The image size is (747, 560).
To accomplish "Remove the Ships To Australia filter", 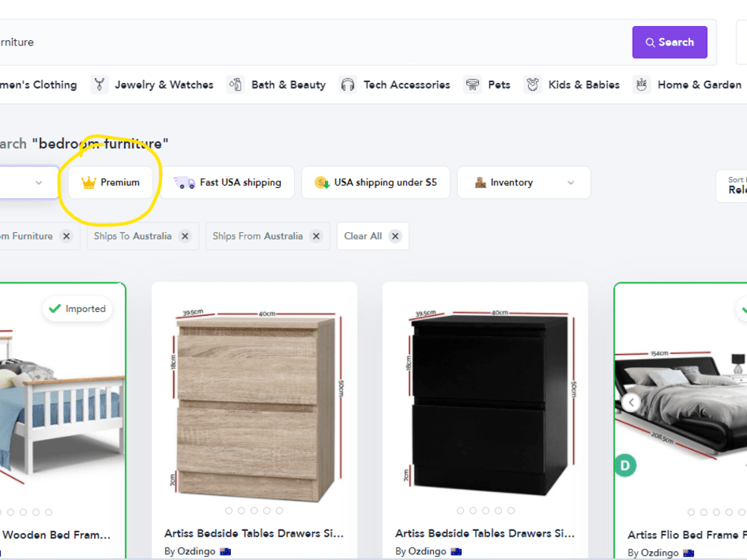I will coord(185,235).
